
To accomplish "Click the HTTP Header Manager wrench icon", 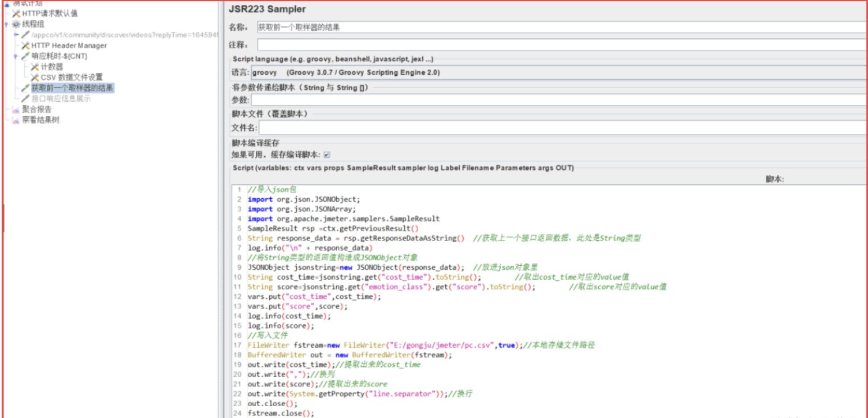I will pyautogui.click(x=25, y=46).
